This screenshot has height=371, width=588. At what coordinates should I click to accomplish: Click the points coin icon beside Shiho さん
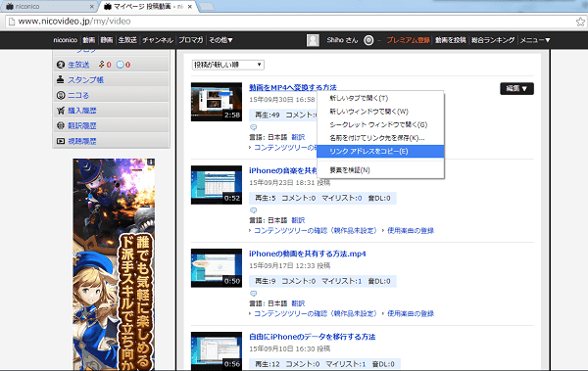click(x=368, y=40)
